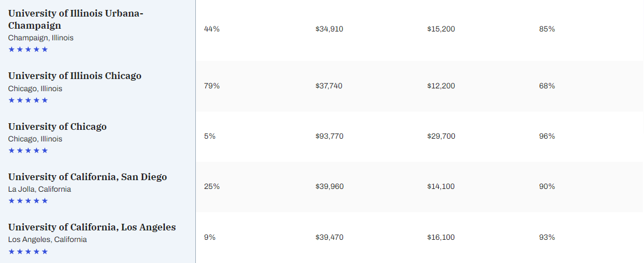644x263 pixels.
Task: Open University of California, Los Angeles link
Action: click(x=92, y=227)
